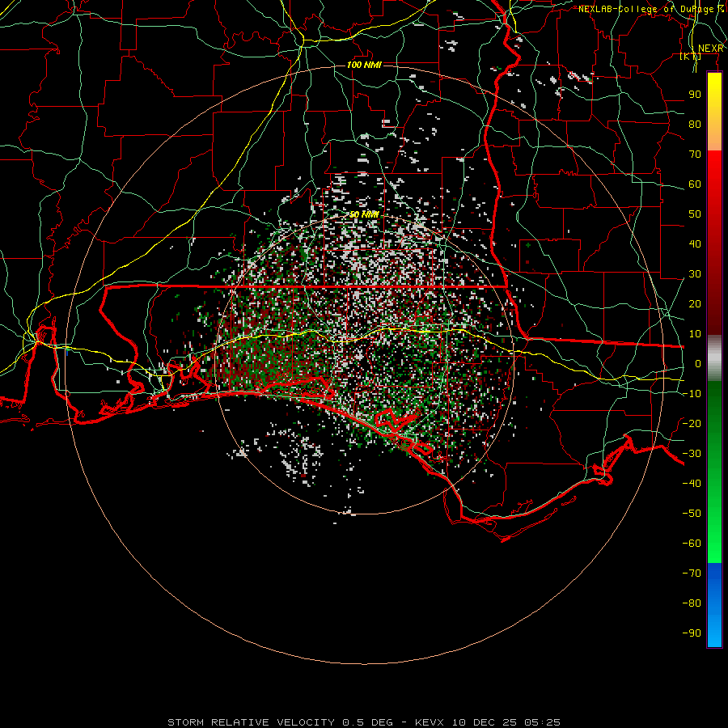Click the -80 value on the velocity scale
728x728 pixels.
tap(692, 603)
